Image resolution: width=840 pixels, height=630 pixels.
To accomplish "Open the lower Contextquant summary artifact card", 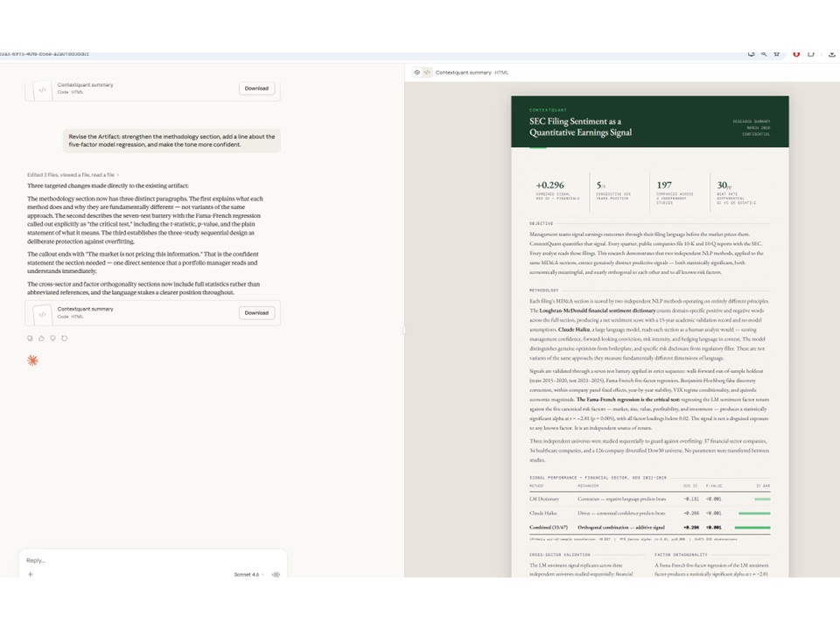I will [x=131, y=312].
